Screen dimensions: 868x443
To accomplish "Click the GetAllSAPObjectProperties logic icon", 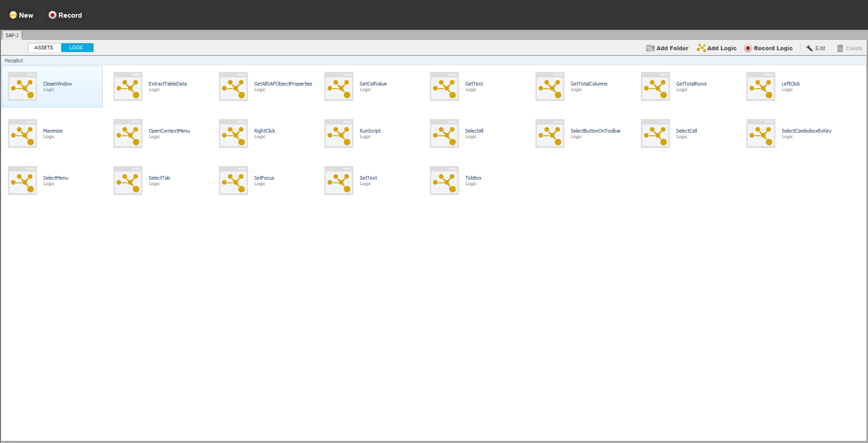I will pos(233,86).
